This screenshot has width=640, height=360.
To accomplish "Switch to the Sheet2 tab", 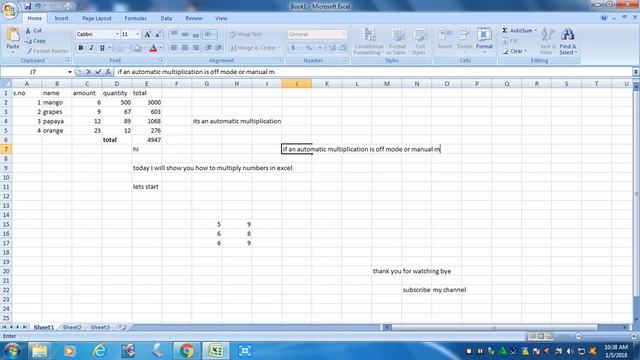I will pos(72,327).
